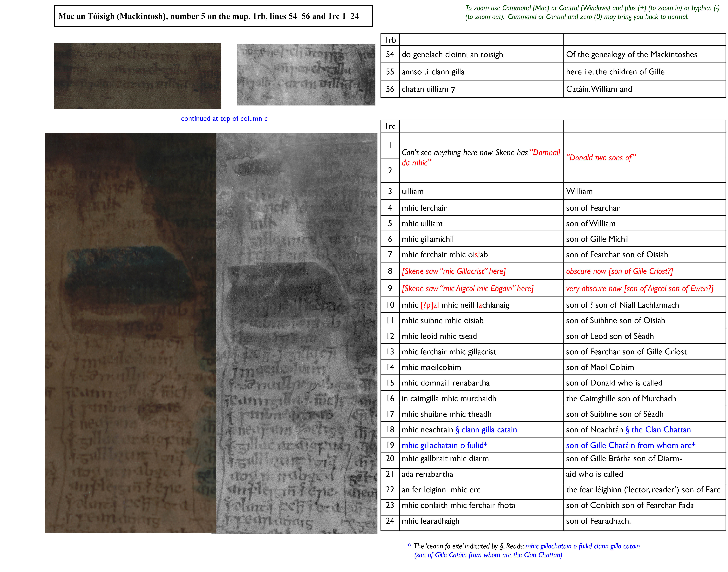Click the 'continued at top of column c' note
This screenshot has height=572, width=728.
click(224, 119)
